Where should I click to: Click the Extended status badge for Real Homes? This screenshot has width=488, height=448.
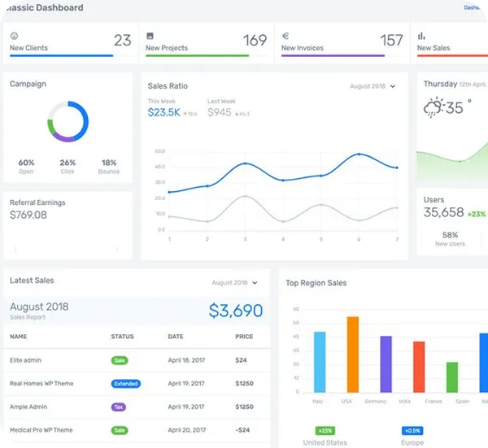(x=125, y=383)
